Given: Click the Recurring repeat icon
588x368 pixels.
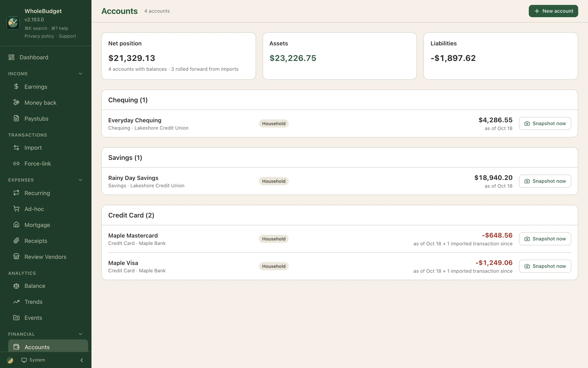Looking at the screenshot, I should point(16,193).
